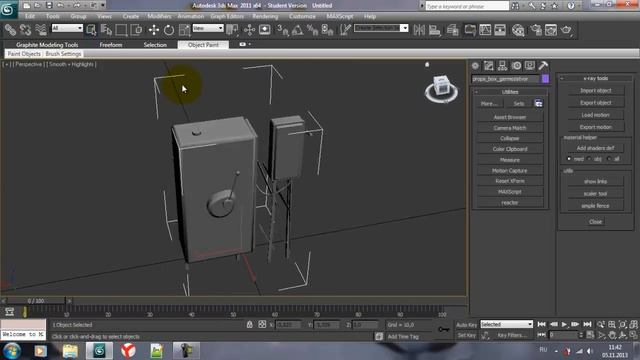This screenshot has height=360, width=640.
Task: Click the Reset XForm button
Action: pyautogui.click(x=510, y=181)
